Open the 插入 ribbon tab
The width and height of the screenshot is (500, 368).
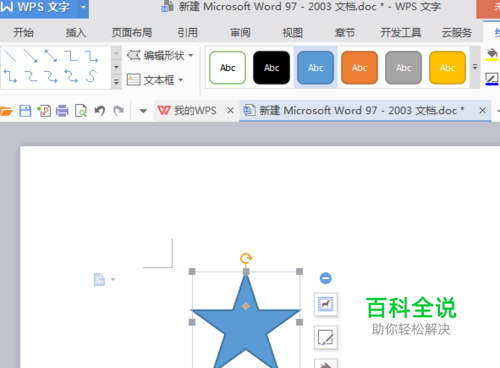(76, 33)
